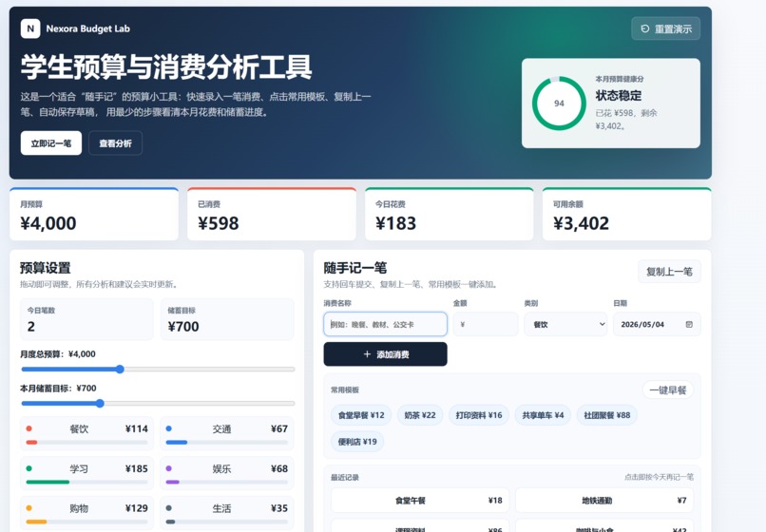Screen dimensions: 766x532
Task: Click the blue dot beside 交通 category
Action: pyautogui.click(x=169, y=428)
